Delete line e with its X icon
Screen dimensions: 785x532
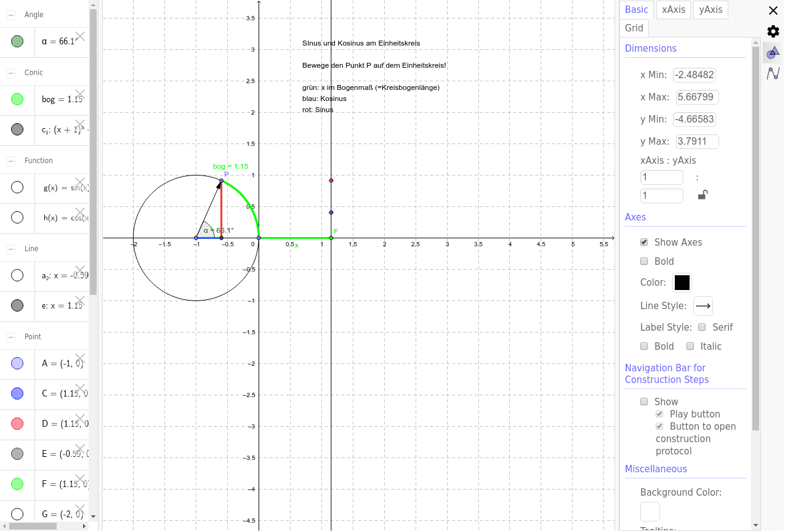pyautogui.click(x=79, y=300)
